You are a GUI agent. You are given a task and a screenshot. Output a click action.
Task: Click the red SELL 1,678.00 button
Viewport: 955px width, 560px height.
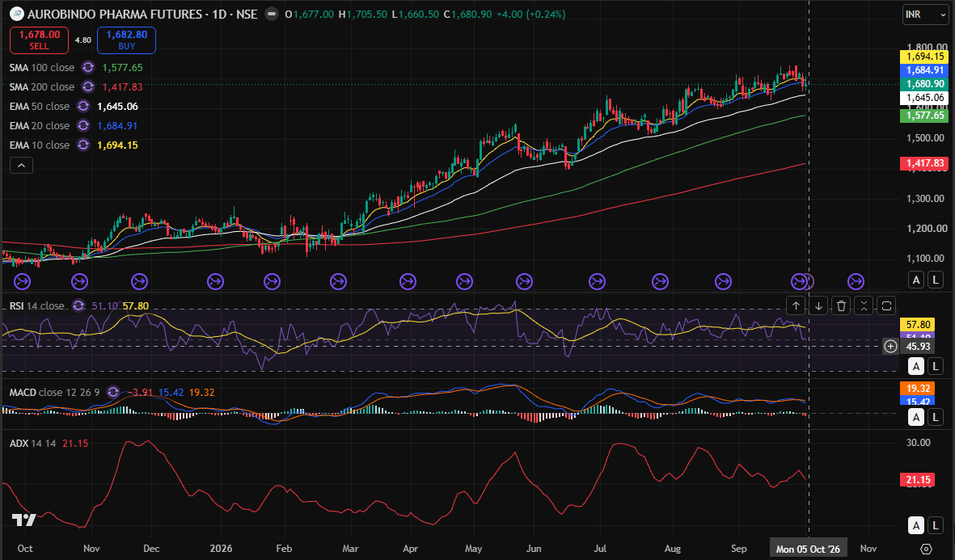pos(39,40)
